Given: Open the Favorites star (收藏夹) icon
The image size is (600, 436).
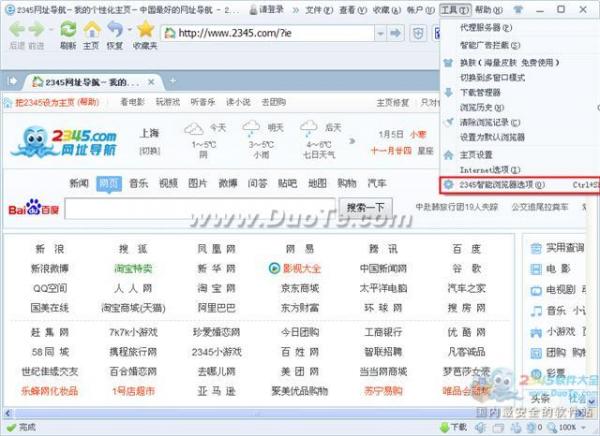Looking at the screenshot, I should (x=145, y=29).
